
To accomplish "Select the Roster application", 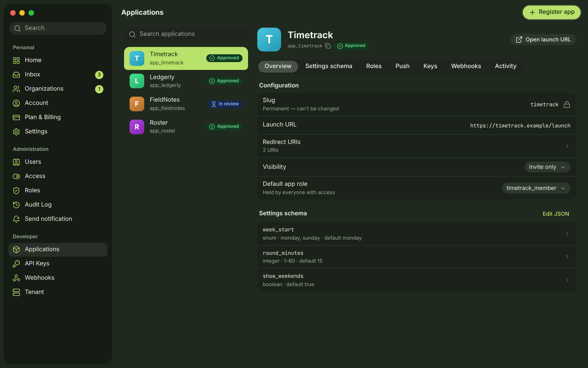I will click(x=186, y=126).
